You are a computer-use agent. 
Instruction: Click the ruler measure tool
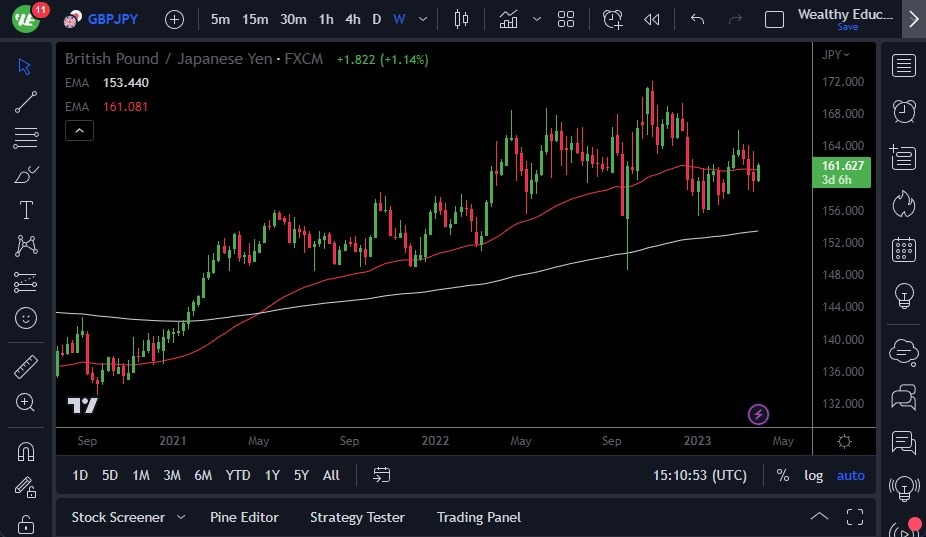point(26,367)
